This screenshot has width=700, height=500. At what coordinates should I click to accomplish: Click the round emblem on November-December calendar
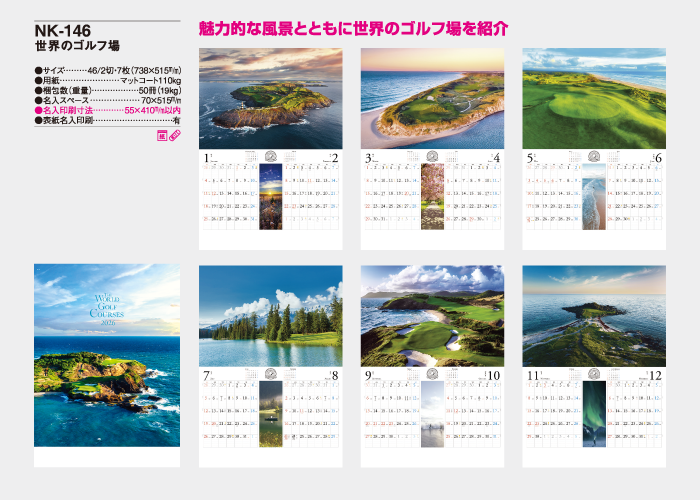(595, 375)
